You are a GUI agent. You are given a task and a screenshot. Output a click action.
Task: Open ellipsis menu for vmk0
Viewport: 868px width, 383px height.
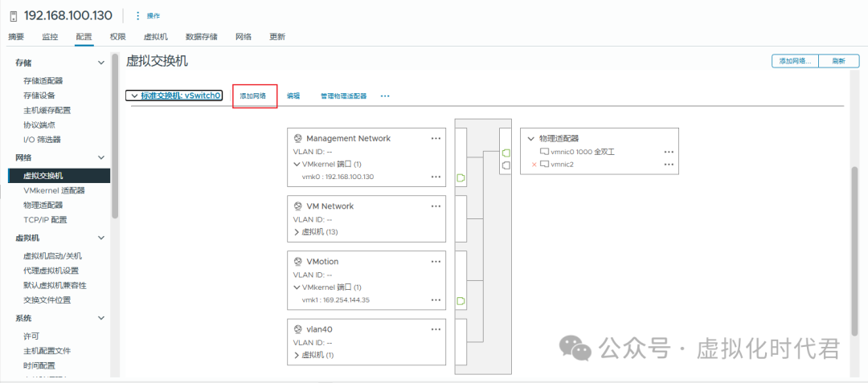tap(436, 177)
